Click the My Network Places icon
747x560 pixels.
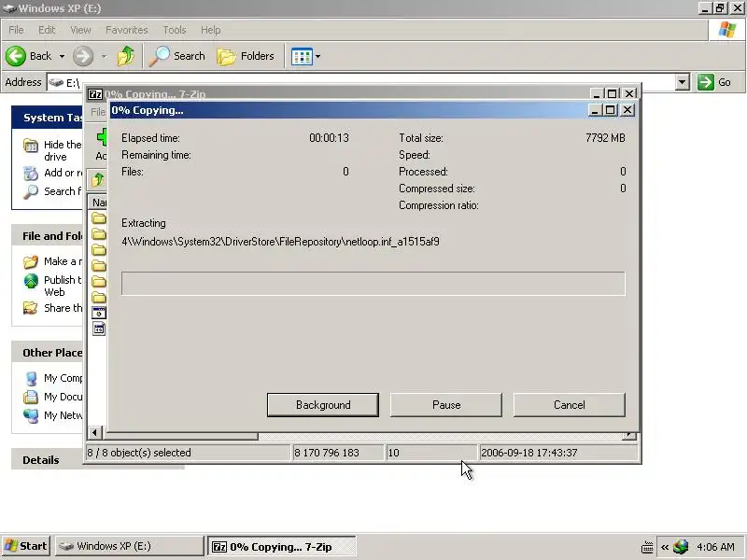pyautogui.click(x=31, y=415)
